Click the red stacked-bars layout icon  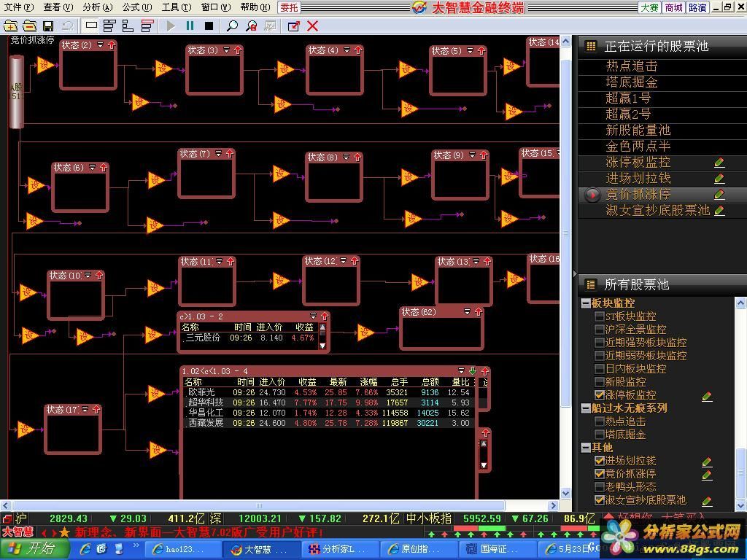click(147, 26)
